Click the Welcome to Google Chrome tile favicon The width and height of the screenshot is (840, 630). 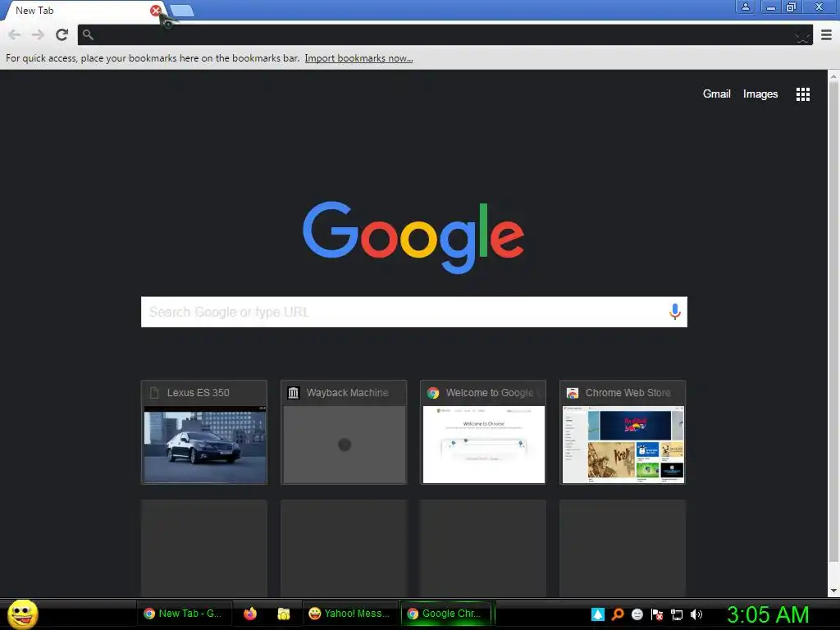click(x=433, y=393)
